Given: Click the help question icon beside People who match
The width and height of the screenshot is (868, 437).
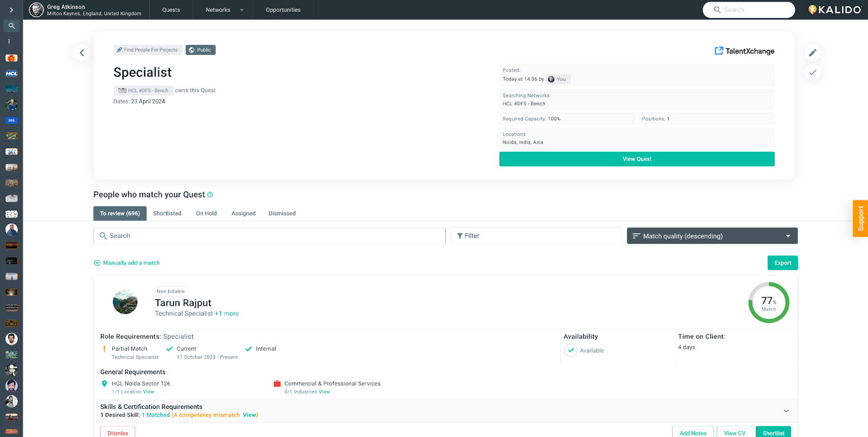Looking at the screenshot, I should tap(210, 195).
